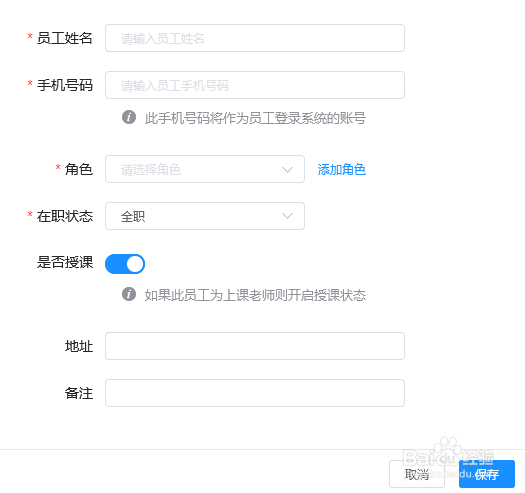This screenshot has height=493, width=525.
Task: Click the 手机号码 field label
Action: [65, 85]
